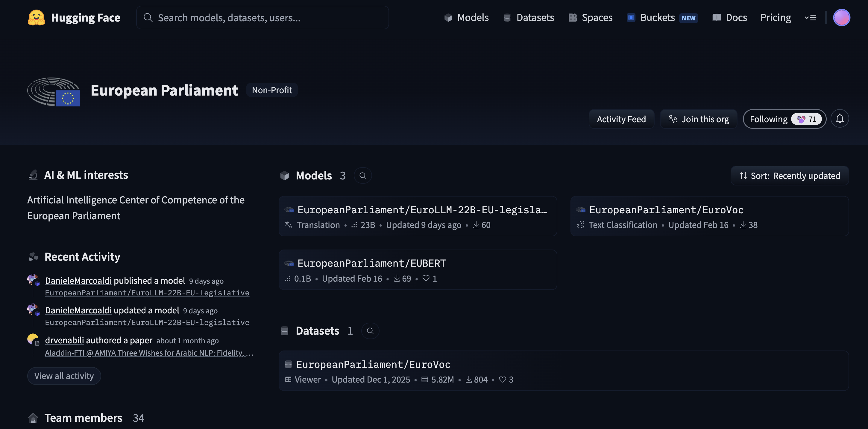Open DanieleMarcoaldi published a model user link

pyautogui.click(x=78, y=280)
